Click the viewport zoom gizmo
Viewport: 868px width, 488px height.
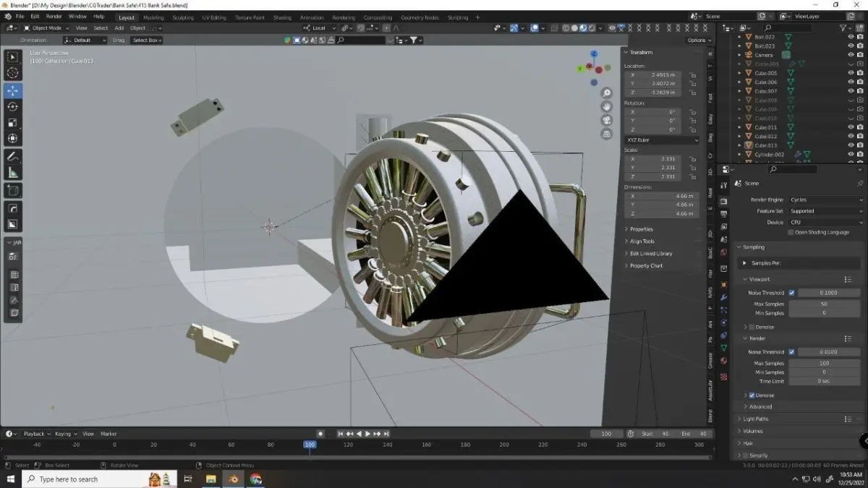607,93
